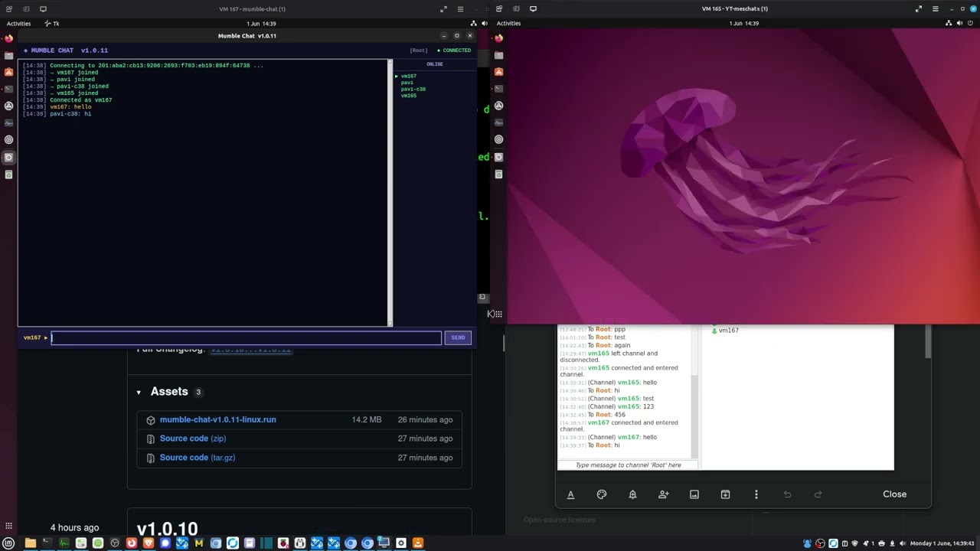Image resolution: width=980 pixels, height=551 pixels.
Task: Download Source code (zip)
Action: [x=193, y=439]
